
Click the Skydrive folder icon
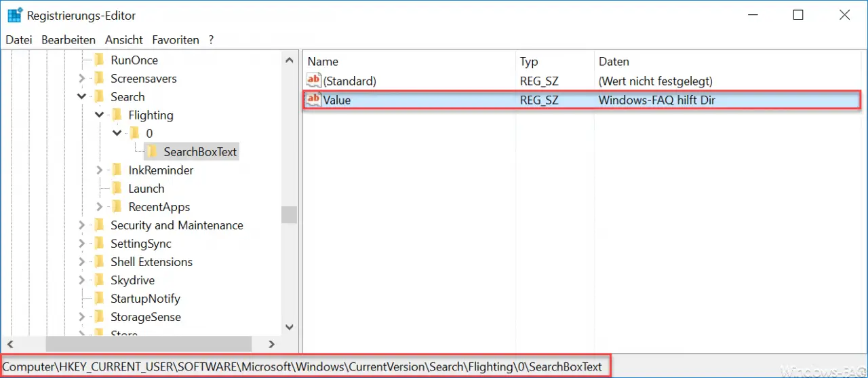pyautogui.click(x=99, y=280)
